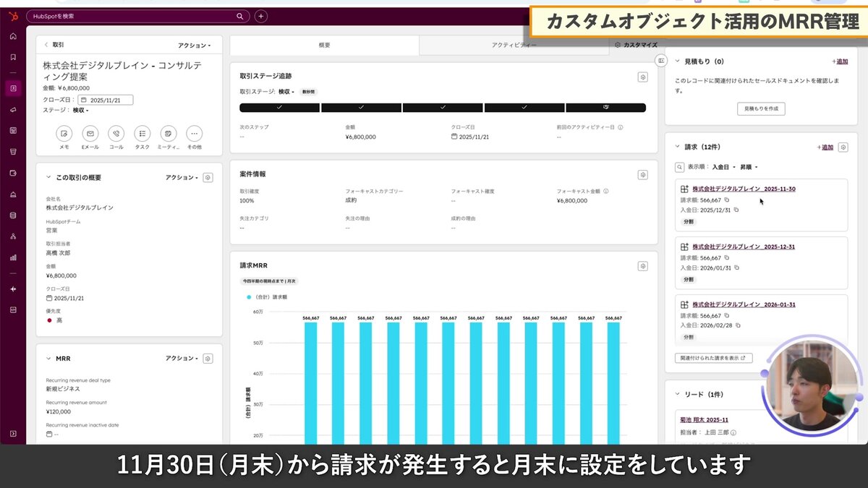Screen dimensions: 868x488
Task: Open the 取引ステージ: 検収 stage dropdown
Action: (284, 92)
